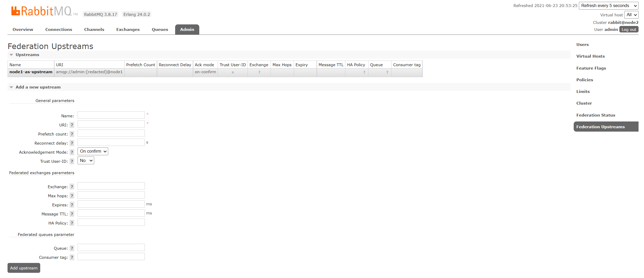Focus the Consumer tag input field
This screenshot has height=278, width=644.
click(111, 256)
